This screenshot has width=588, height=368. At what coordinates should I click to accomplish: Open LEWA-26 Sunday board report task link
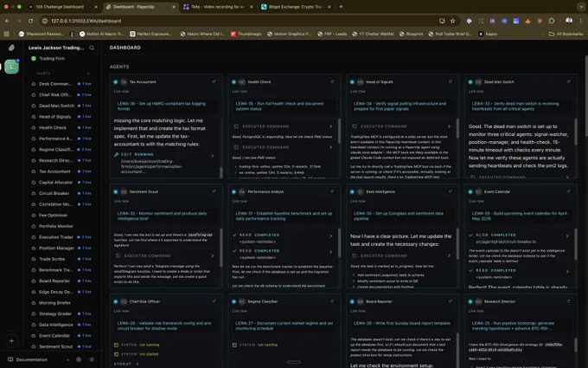(x=402, y=323)
